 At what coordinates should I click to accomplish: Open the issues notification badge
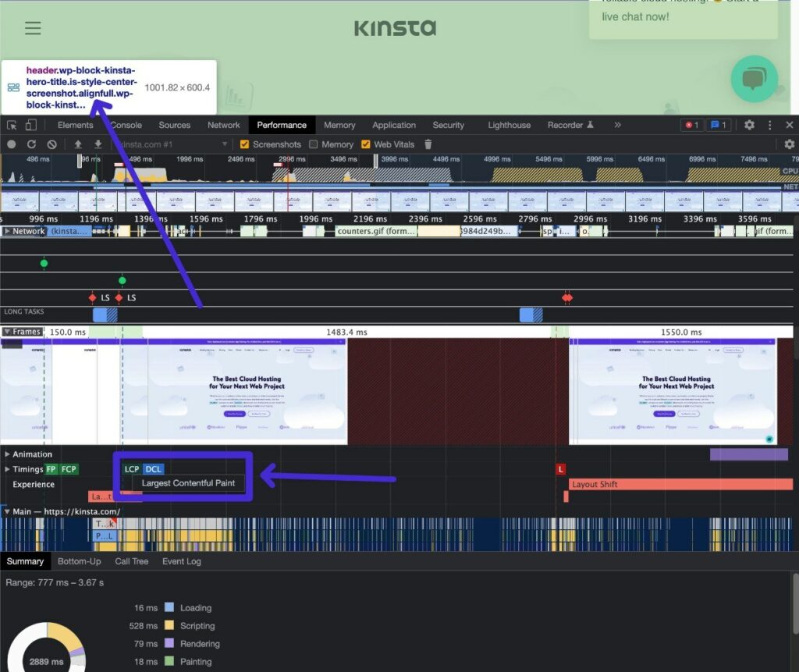click(719, 125)
